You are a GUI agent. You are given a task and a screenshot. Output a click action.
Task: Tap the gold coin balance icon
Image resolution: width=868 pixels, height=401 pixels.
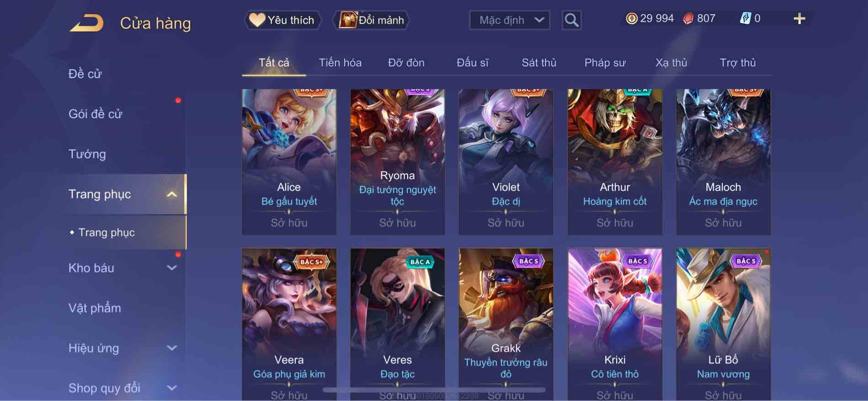point(631,18)
